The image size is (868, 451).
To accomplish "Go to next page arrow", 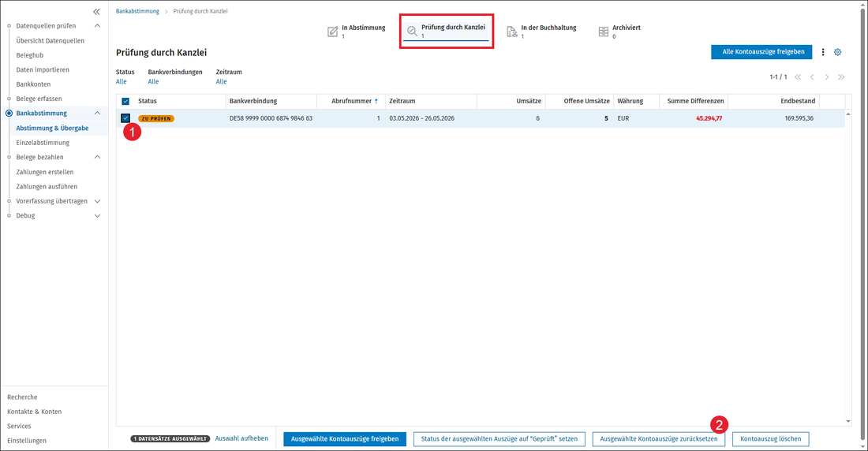I will pos(826,77).
